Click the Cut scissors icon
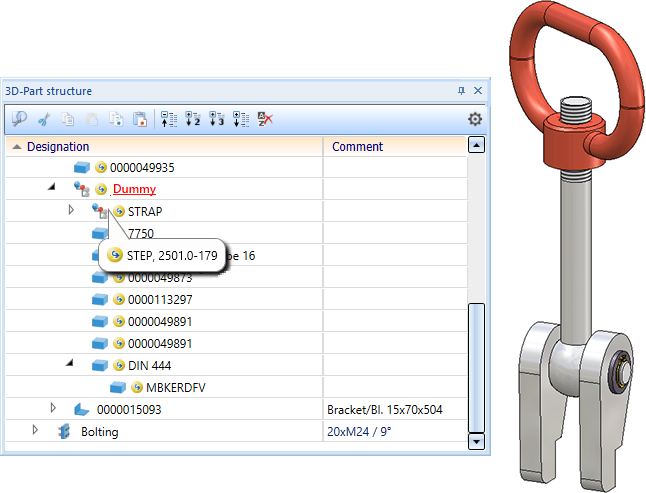This screenshot has height=493, width=646. (x=43, y=119)
